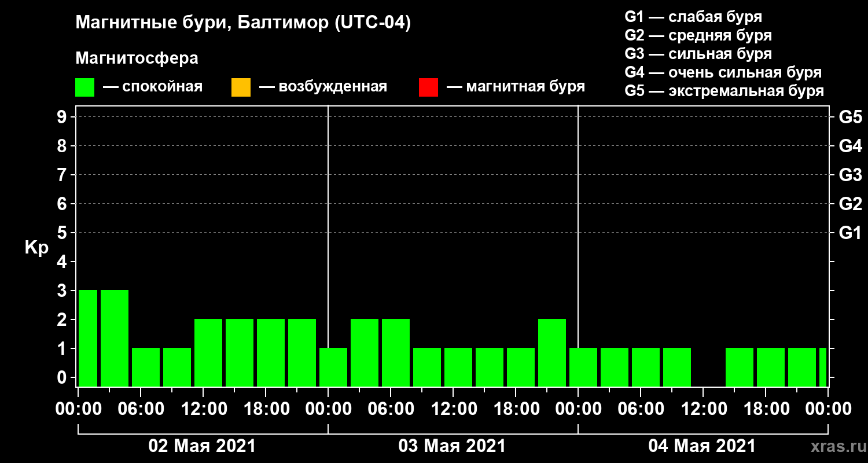Click 'G1 — слабая буря' legend line
Image resolution: width=868 pixels, height=463 pixels.
693,16
